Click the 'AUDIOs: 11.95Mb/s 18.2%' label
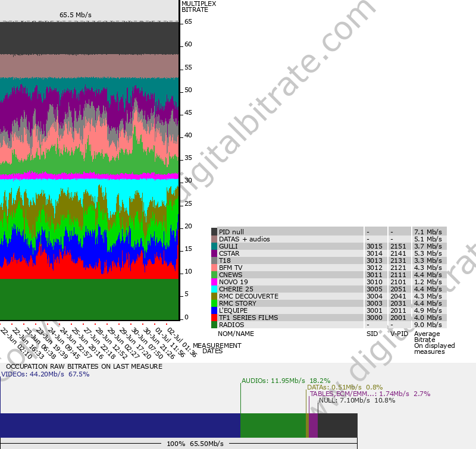476x449 pixels. coord(286,381)
